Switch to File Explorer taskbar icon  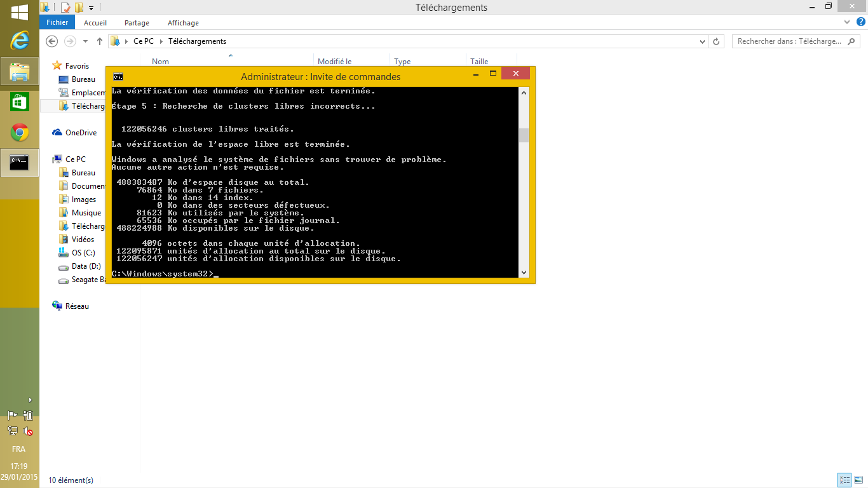20,71
